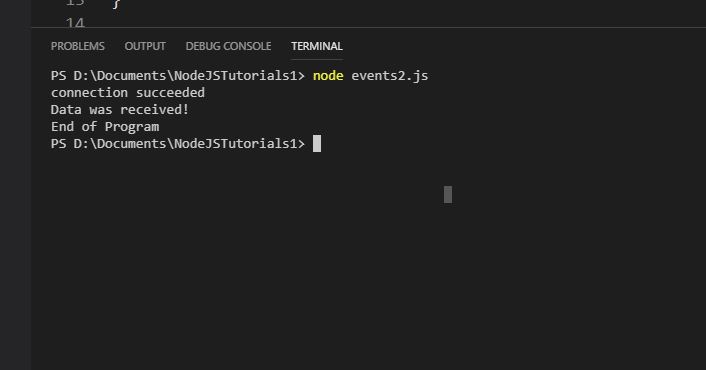The height and width of the screenshot is (370, 706).
Task: Click the 'Data was received!' output line
Action: click(120, 110)
